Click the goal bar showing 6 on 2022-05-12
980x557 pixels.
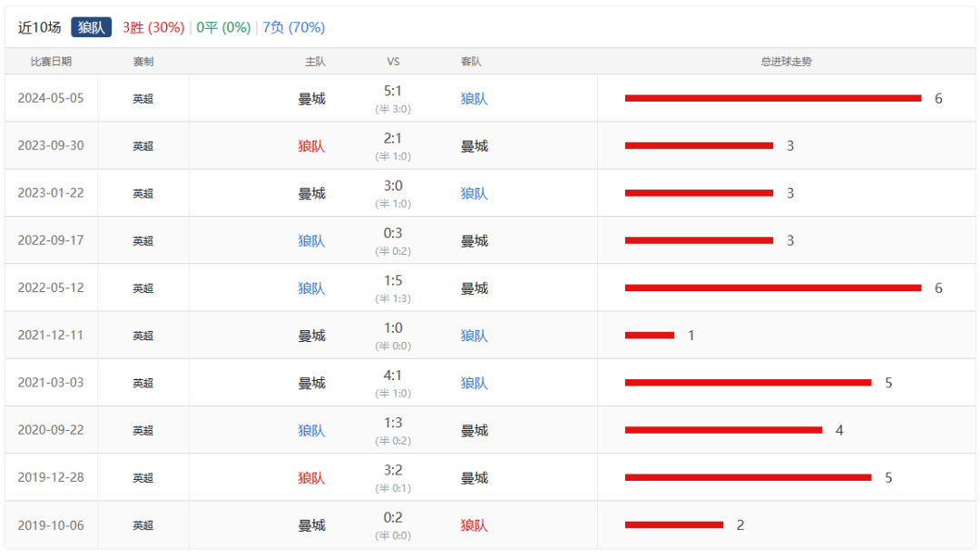coord(773,288)
